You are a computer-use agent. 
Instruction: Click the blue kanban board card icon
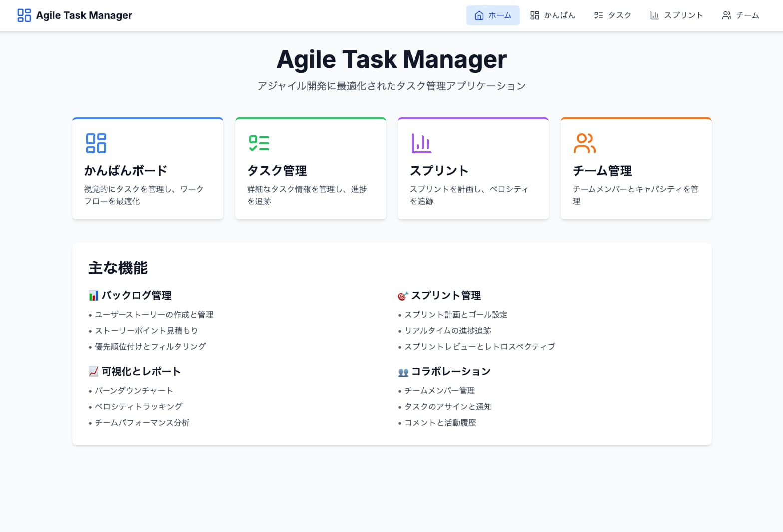click(96, 143)
